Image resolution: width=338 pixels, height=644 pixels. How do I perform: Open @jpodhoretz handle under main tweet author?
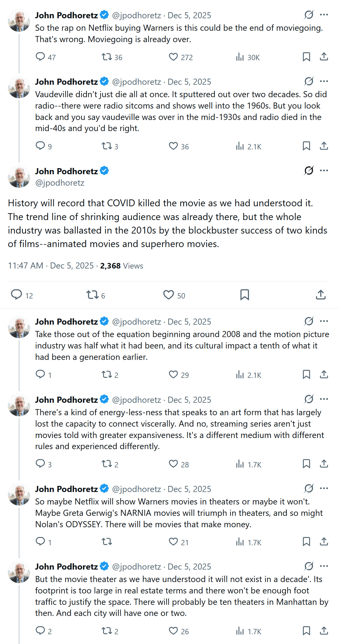click(60, 183)
